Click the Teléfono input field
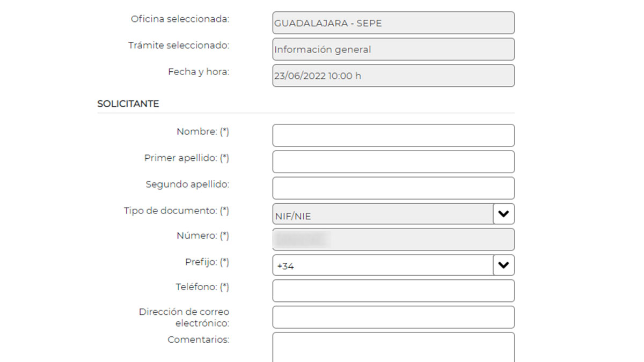This screenshot has height=362, width=644. 393,291
